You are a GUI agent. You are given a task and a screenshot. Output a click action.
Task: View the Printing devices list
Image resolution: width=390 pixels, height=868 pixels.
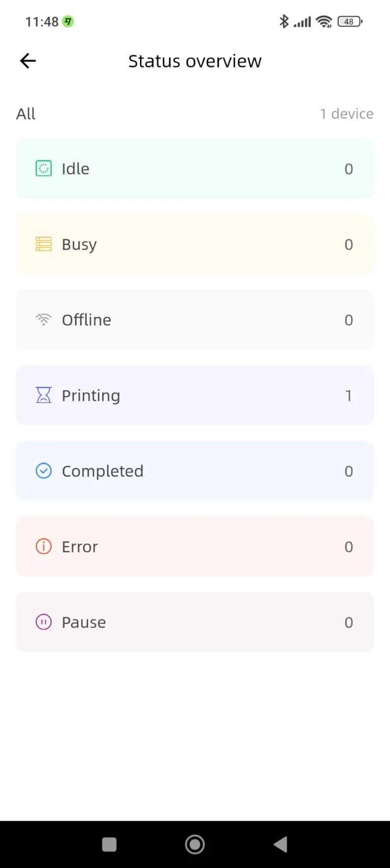(x=195, y=395)
